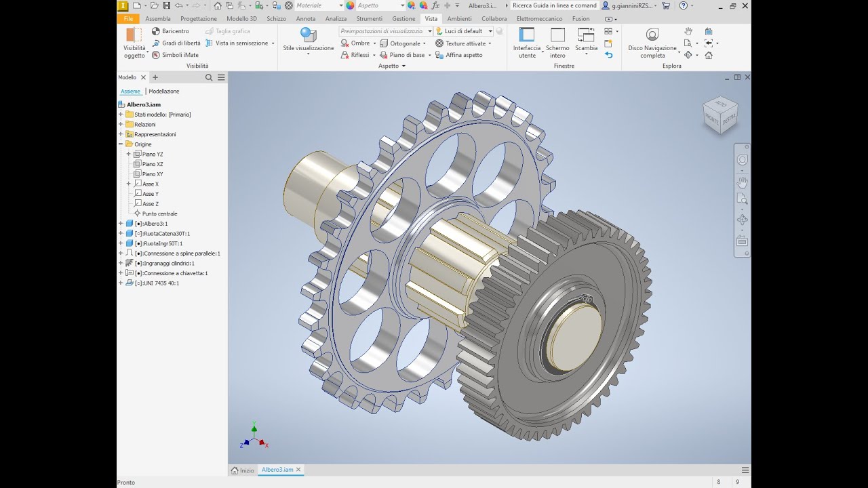
Task: Click the Aspetto color wheel swatch
Action: click(350, 5)
